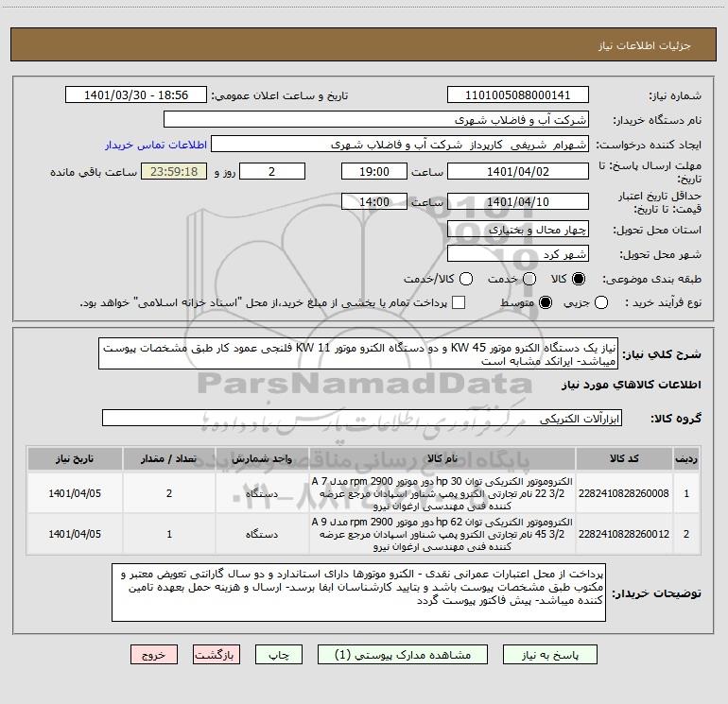Click the واحد شمارش column header
This screenshot has height=704, width=728.
(262, 459)
